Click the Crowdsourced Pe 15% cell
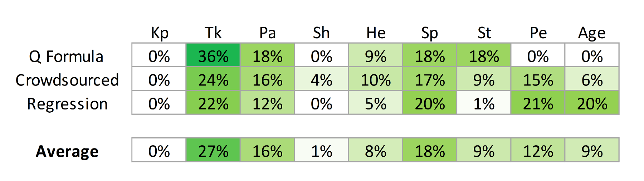The width and height of the screenshot is (644, 181). pyautogui.click(x=538, y=79)
